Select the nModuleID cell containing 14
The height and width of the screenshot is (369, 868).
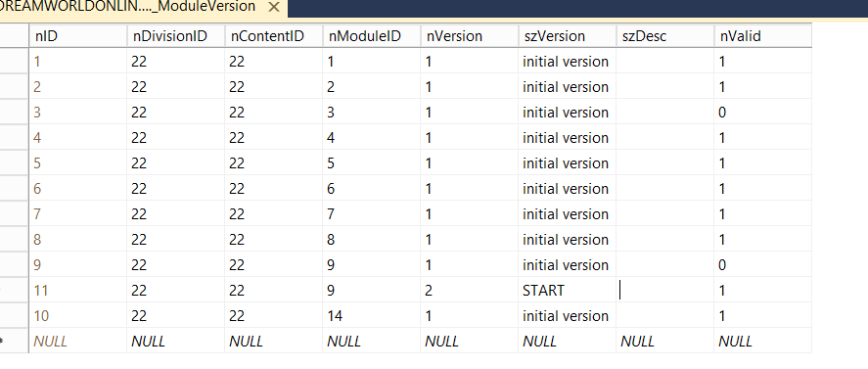[372, 316]
